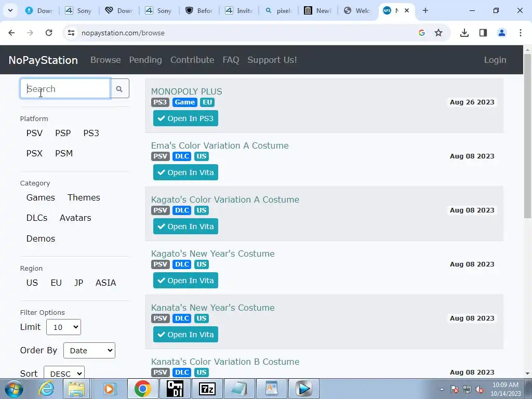The height and width of the screenshot is (399, 532).
Task: Click Open In Vita for Kanata's New Year's Costume
Action: (185, 335)
